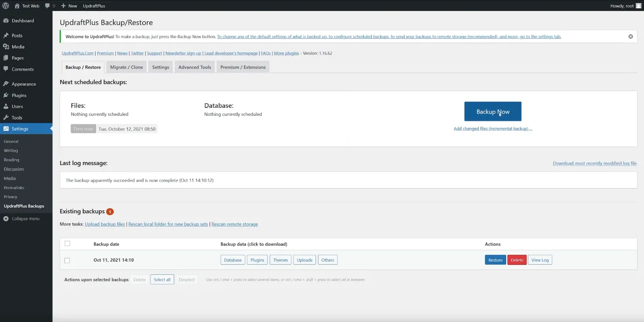Open the UpdraftPlus.Com link
Image resolution: width=644 pixels, height=322 pixels.
pyautogui.click(x=78, y=53)
